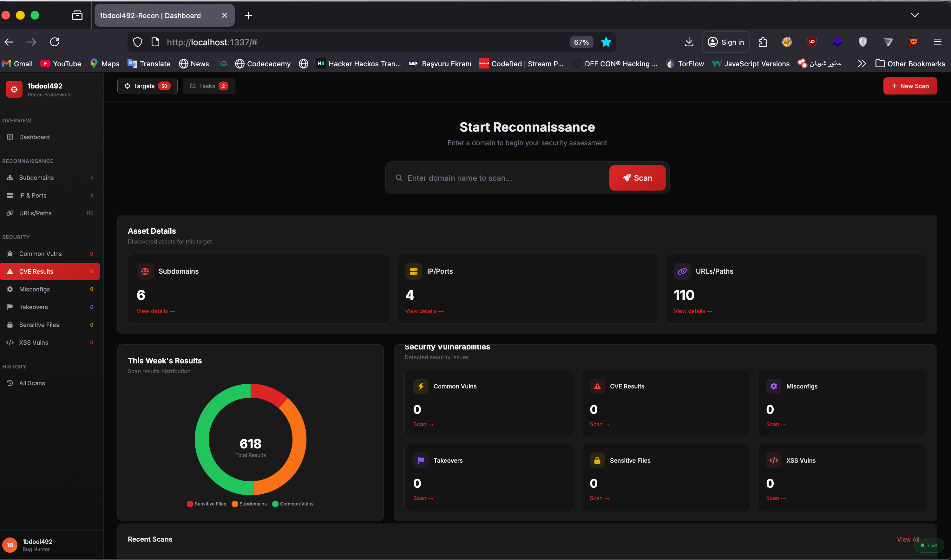Click the domain name scan input field
Screen dimensions: 951x560
(x=491, y=178)
